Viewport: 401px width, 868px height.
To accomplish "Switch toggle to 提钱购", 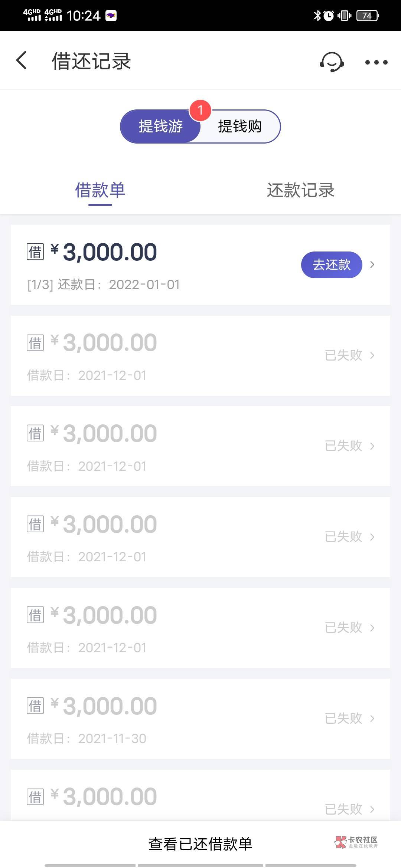I will [x=240, y=126].
